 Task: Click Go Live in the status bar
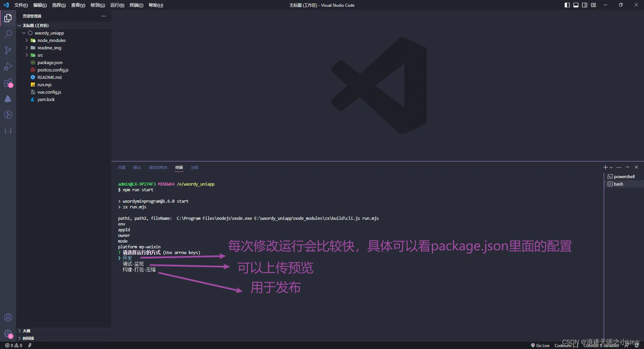tap(540, 345)
